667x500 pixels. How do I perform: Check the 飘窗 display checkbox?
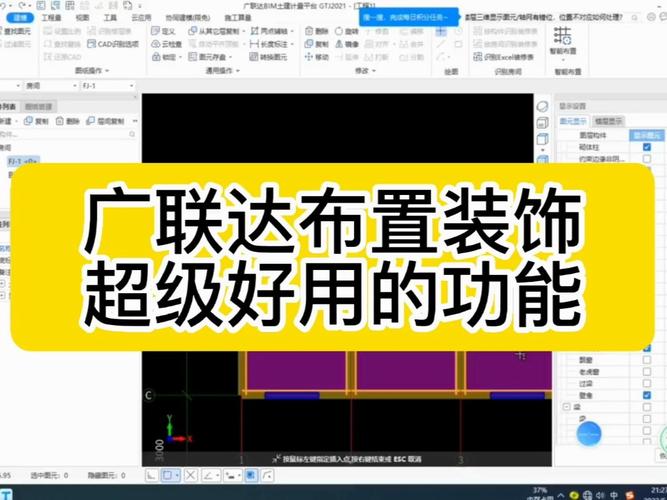click(x=647, y=360)
